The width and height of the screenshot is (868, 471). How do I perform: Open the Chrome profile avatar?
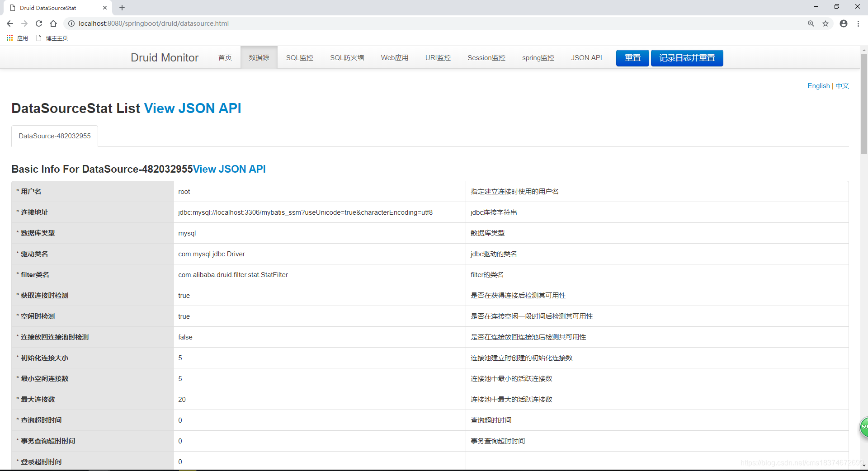[x=843, y=24]
